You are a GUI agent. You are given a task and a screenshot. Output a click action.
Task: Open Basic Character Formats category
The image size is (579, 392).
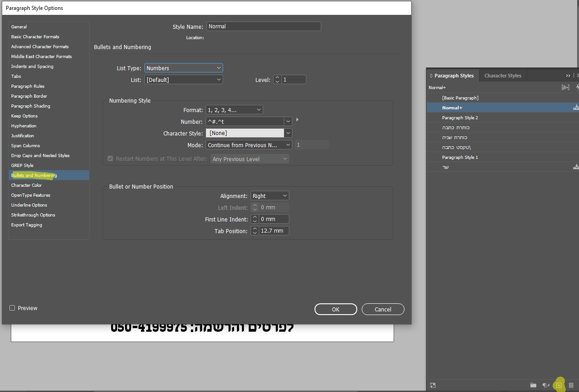[49, 37]
